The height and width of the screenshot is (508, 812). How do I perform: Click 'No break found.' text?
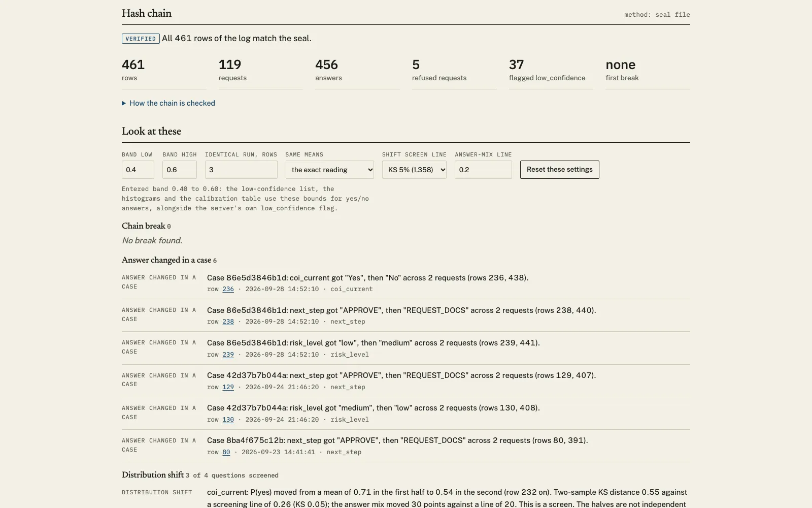click(x=152, y=240)
